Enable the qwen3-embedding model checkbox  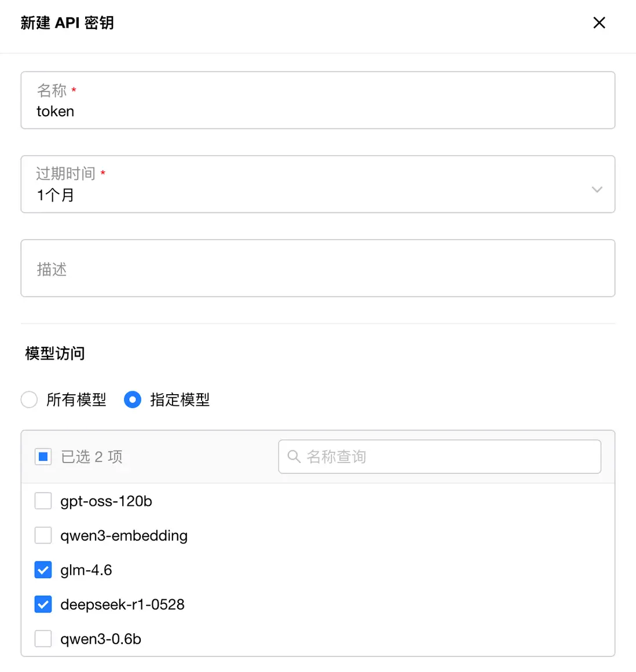point(43,535)
